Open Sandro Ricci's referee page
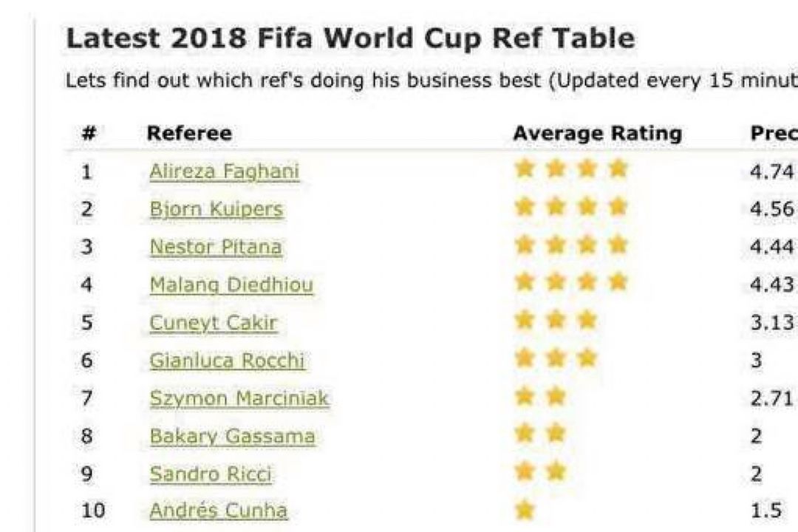 pyautogui.click(x=210, y=474)
